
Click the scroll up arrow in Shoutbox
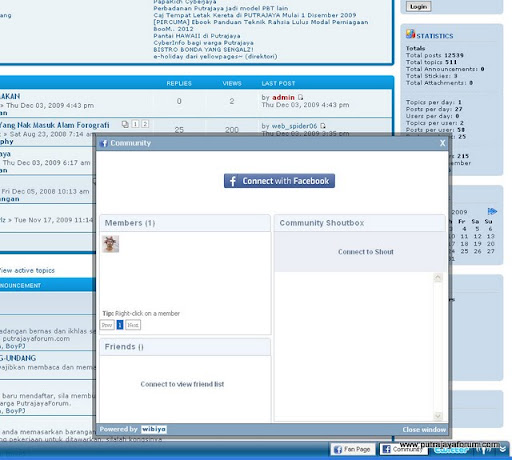438,278
